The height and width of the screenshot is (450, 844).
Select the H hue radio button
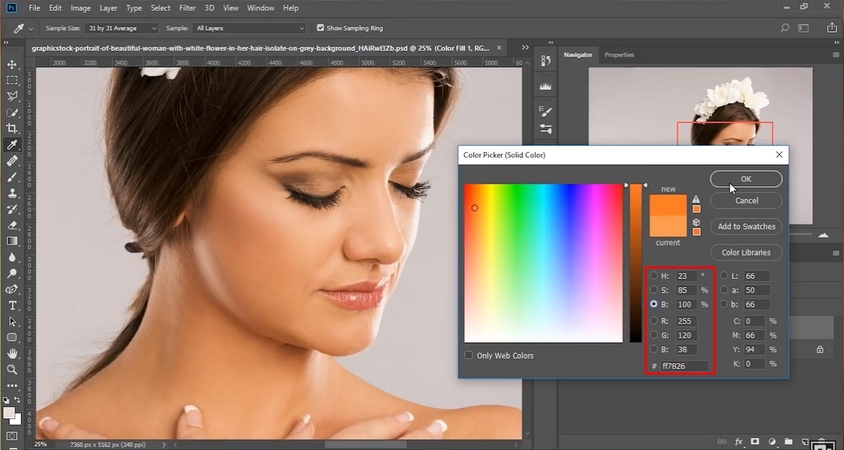(x=654, y=275)
